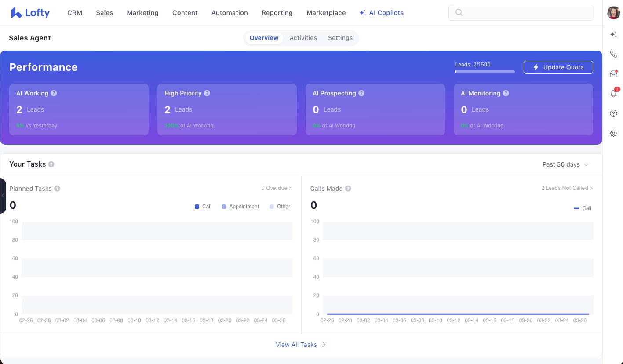Expand the collapsed left side panel handle
This screenshot has height=364, width=623.
(3, 196)
